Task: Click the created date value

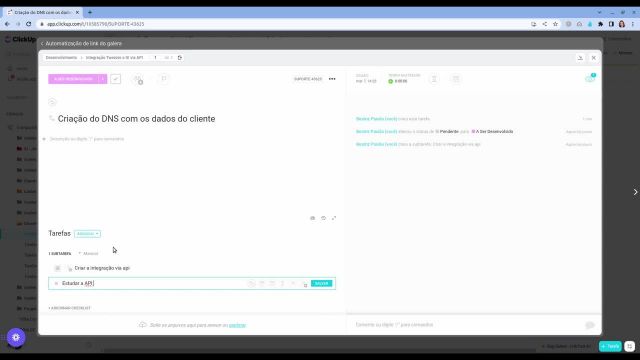Action: pyautogui.click(x=366, y=81)
